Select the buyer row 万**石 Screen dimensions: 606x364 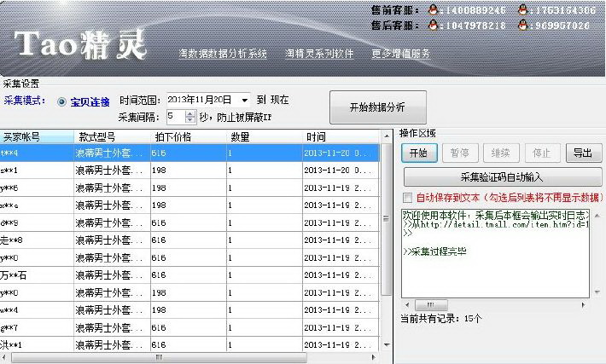tap(189, 275)
